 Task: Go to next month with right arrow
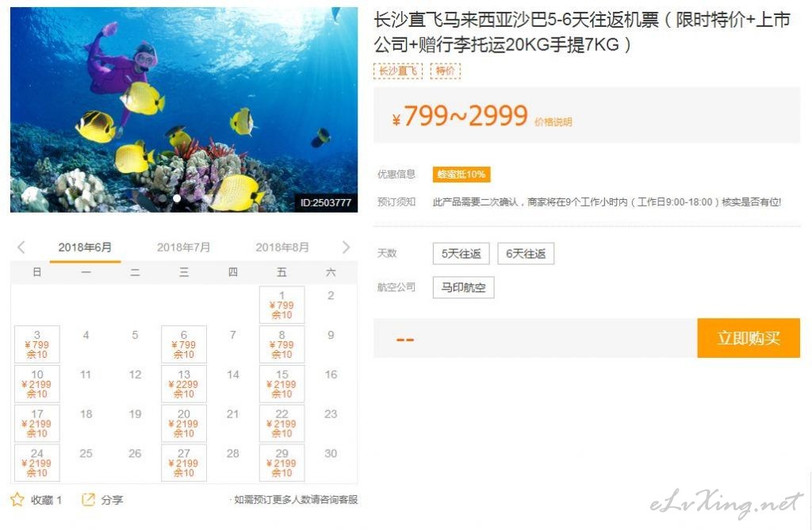point(346,247)
